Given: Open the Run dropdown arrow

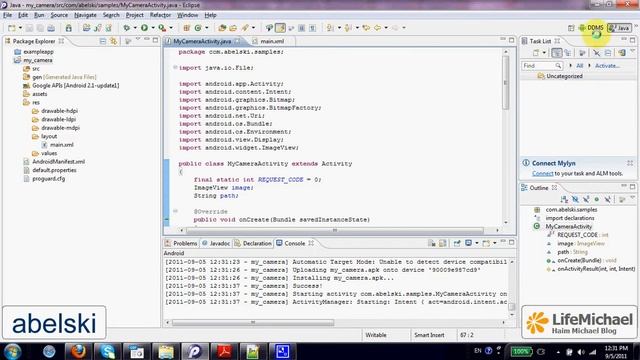Looking at the screenshot, I should click(153, 28).
